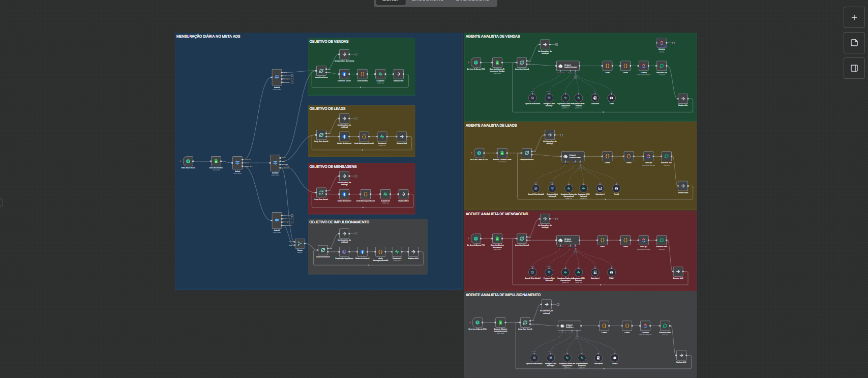Click the Objetivo de Vendas sticky note title
Screen dimensions: 868x378
(329, 42)
